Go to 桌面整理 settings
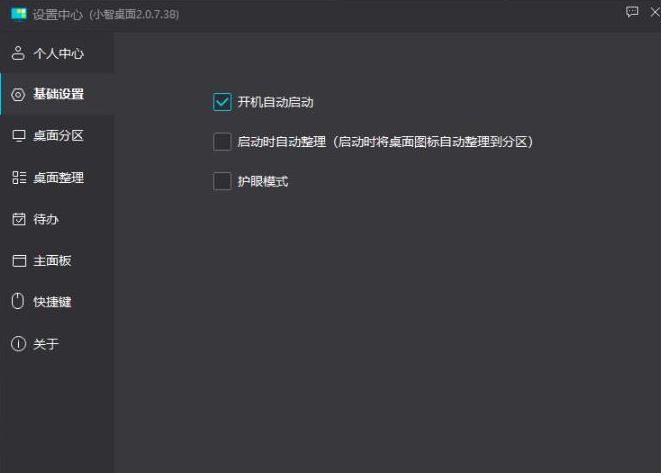661x473 pixels. click(x=57, y=177)
